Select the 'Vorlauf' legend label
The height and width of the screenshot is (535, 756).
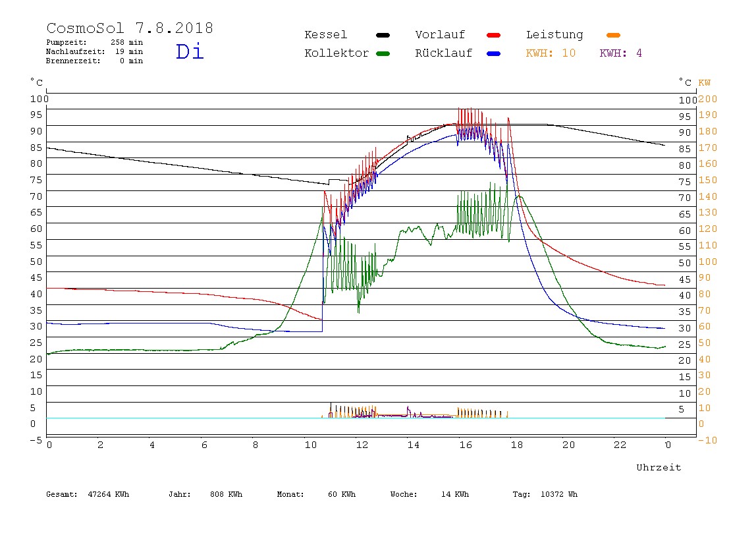point(440,35)
